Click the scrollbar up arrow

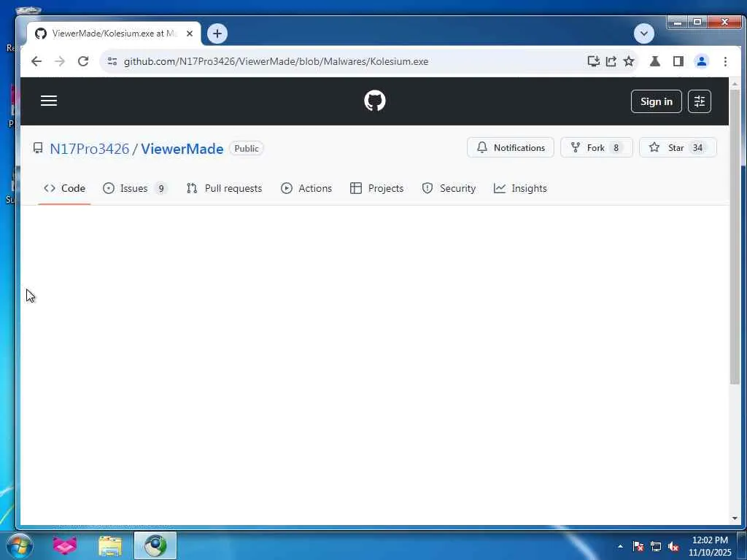point(735,85)
